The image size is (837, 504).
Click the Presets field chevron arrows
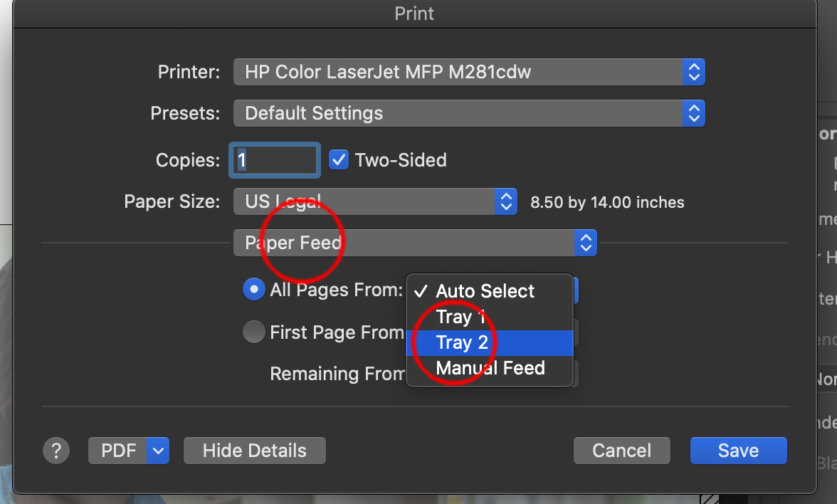pyautogui.click(x=693, y=113)
